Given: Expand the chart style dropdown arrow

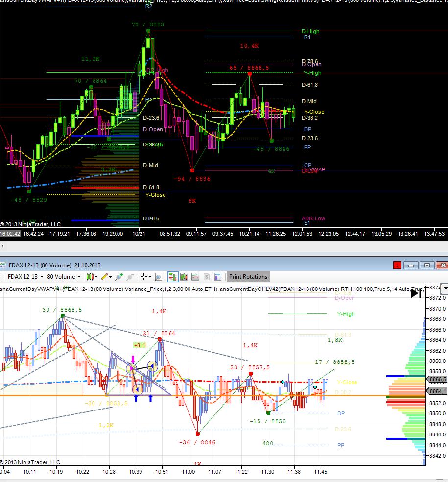Looking at the screenshot, I should point(96,277).
